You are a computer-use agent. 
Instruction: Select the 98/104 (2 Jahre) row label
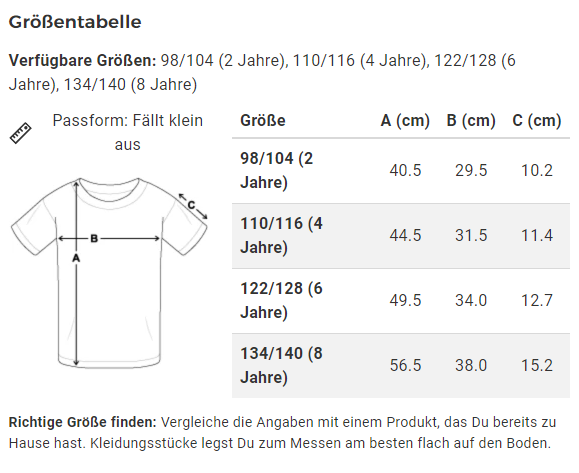tap(277, 170)
